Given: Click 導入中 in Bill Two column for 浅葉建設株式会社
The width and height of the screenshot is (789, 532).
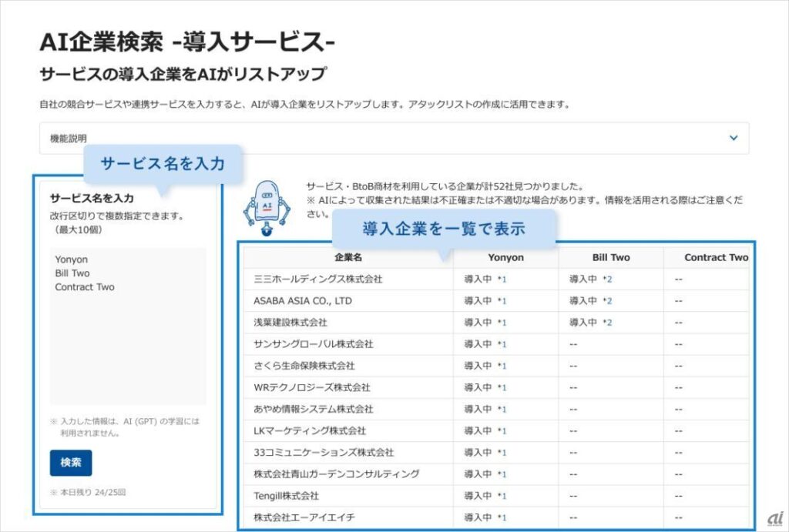Looking at the screenshot, I should [x=583, y=323].
